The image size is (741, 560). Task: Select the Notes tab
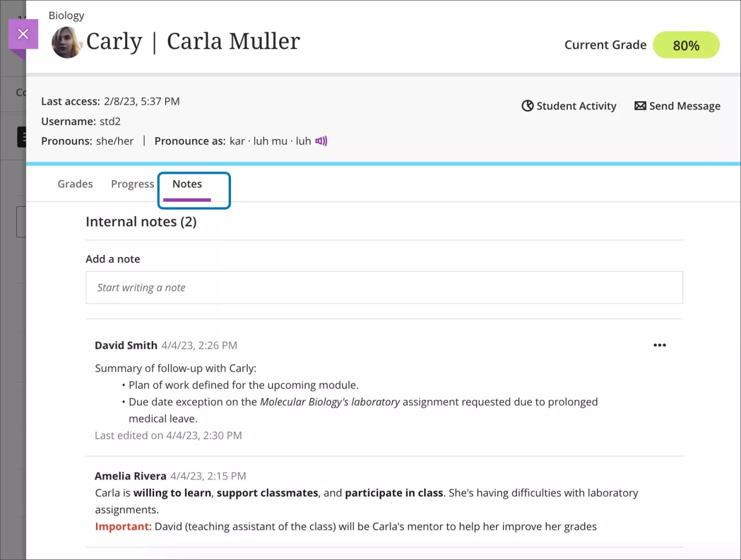(186, 184)
